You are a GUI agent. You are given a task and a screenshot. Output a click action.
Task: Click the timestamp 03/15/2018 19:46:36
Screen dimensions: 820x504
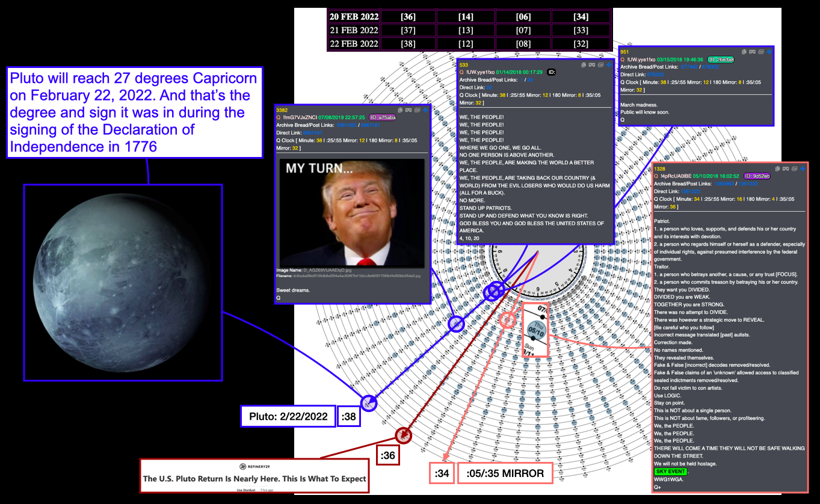(x=680, y=60)
